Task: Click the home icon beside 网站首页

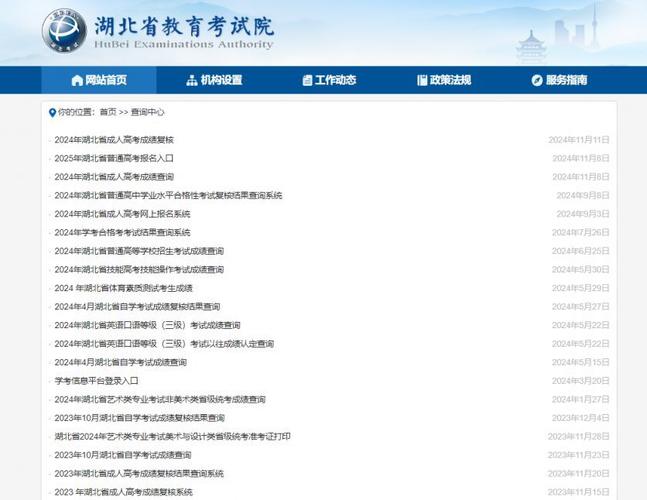Action: [x=77, y=80]
